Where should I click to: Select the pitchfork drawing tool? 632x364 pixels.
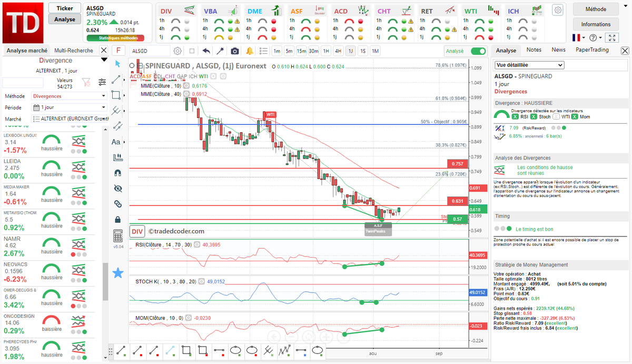[117, 110]
